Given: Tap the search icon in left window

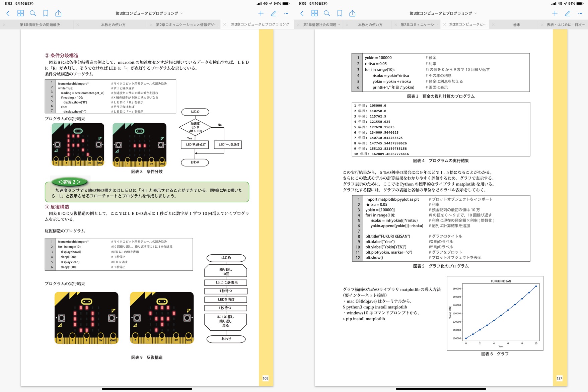Looking at the screenshot, I should [x=33, y=13].
